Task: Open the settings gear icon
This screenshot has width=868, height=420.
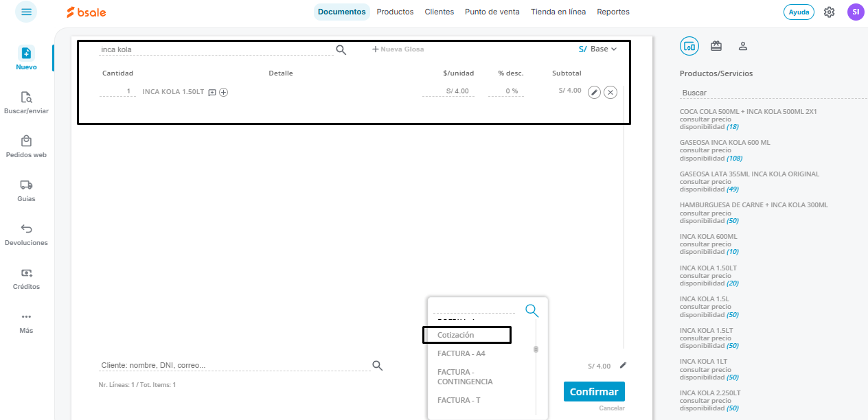Action: [x=830, y=12]
